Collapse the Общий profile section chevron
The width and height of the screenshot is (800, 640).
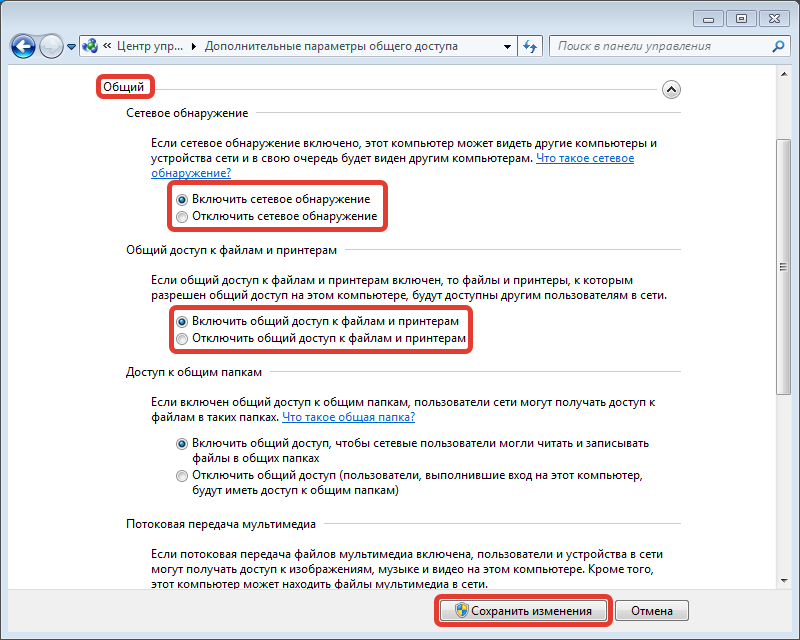click(671, 90)
